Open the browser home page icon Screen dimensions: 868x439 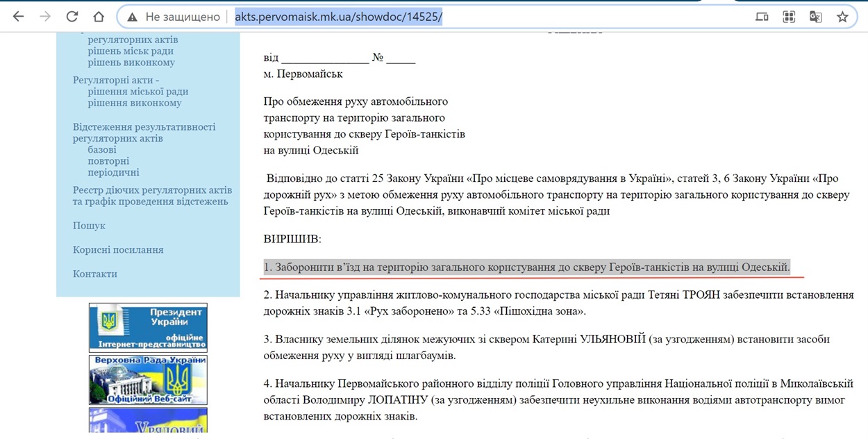coord(99,17)
